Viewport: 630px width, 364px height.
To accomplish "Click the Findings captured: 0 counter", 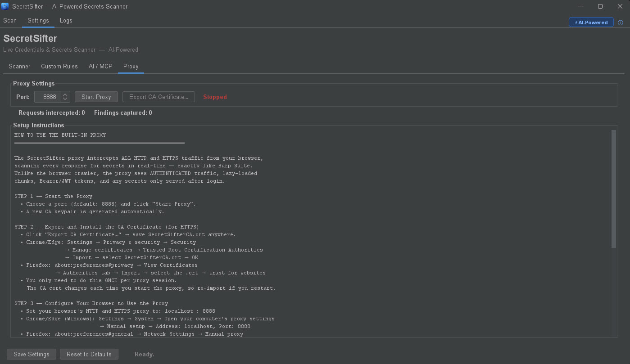I will (x=123, y=113).
